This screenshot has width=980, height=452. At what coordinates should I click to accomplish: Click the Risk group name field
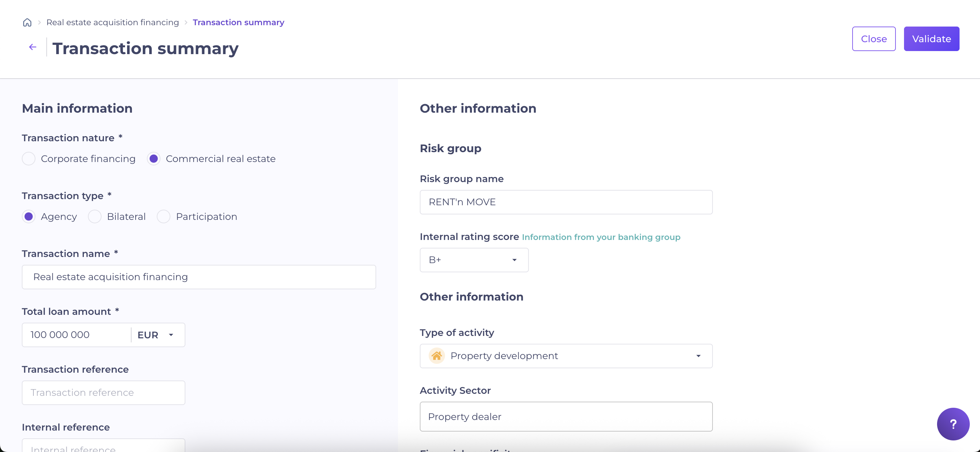(566, 202)
